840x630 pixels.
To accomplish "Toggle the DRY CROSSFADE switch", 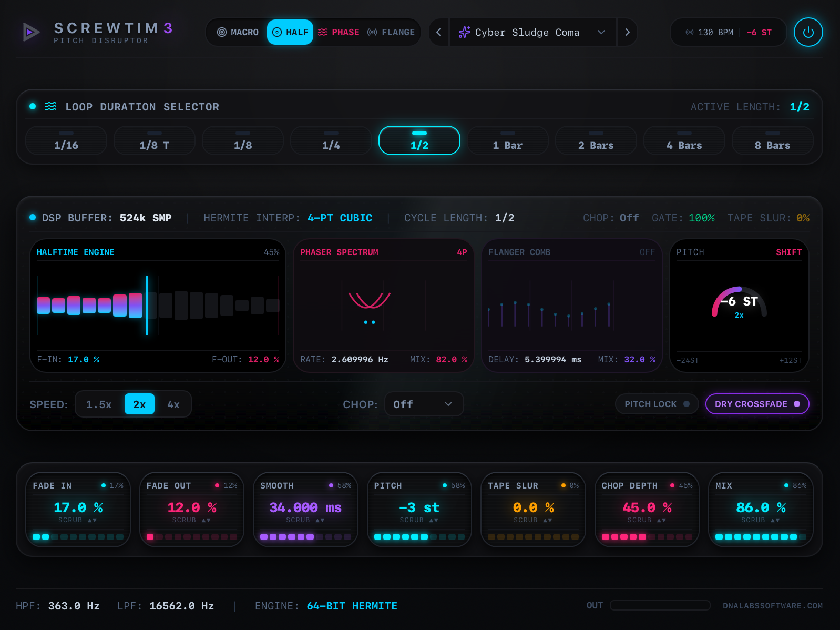I will click(757, 404).
